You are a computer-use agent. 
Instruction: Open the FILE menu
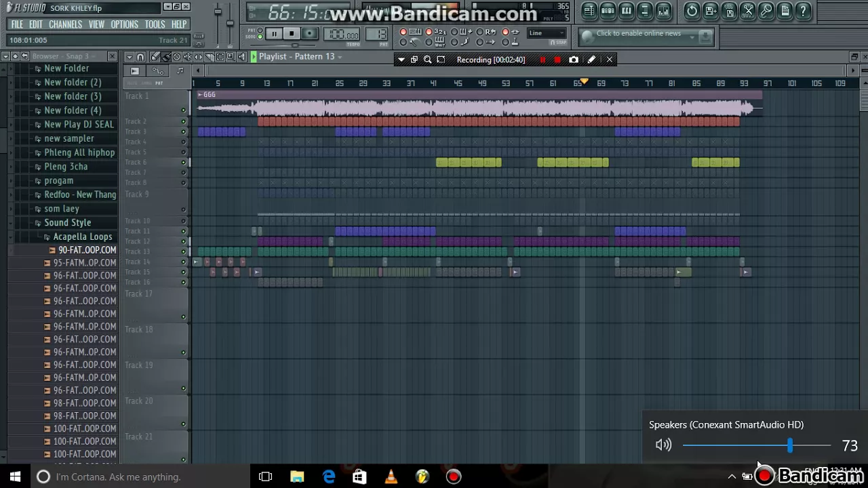tap(17, 24)
